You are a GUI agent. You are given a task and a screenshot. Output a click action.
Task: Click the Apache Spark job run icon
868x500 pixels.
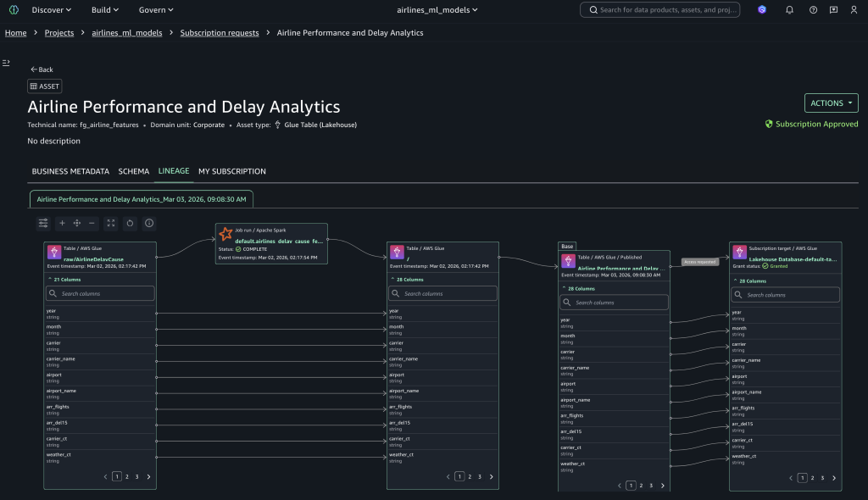(225, 234)
